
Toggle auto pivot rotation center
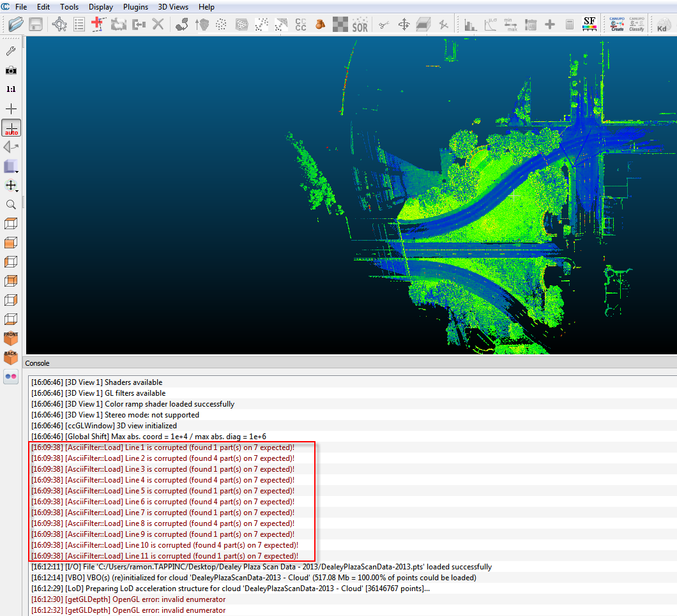(11, 128)
